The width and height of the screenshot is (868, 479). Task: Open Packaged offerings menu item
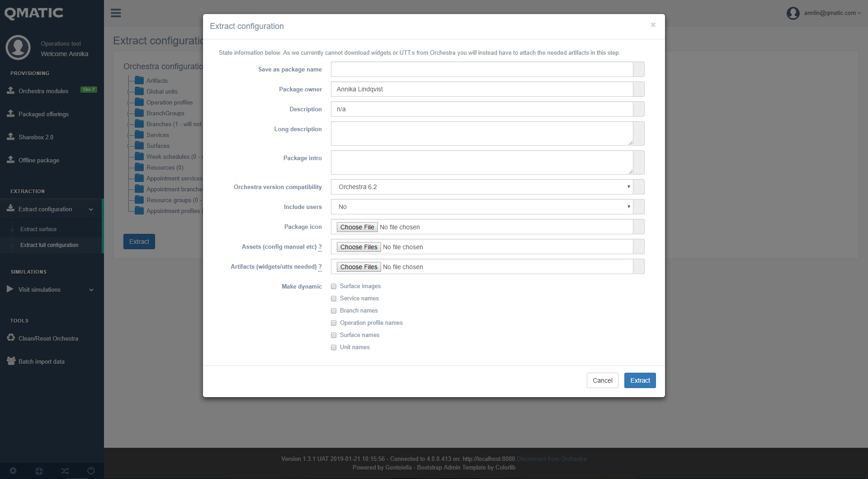[x=43, y=114]
